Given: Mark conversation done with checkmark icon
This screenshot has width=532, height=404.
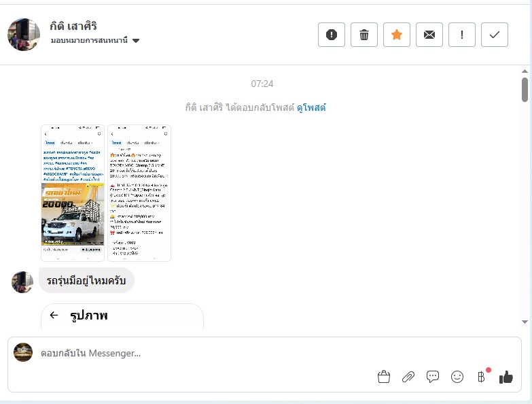Looking at the screenshot, I should tap(495, 35).
